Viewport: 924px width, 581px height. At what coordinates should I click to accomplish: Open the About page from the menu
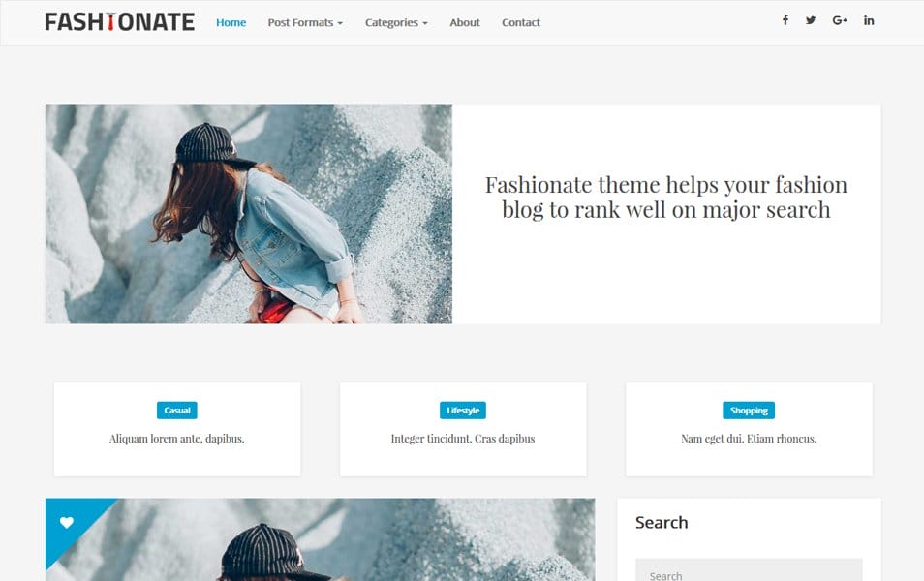[464, 22]
